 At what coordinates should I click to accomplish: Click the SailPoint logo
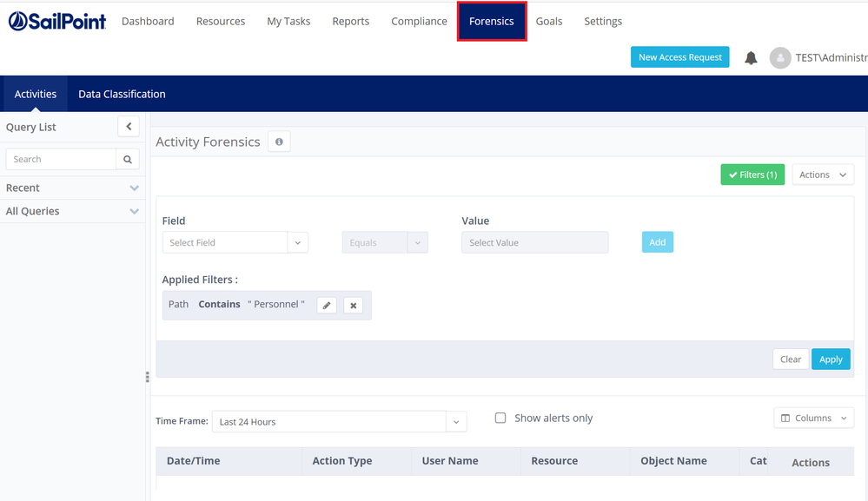click(x=57, y=21)
